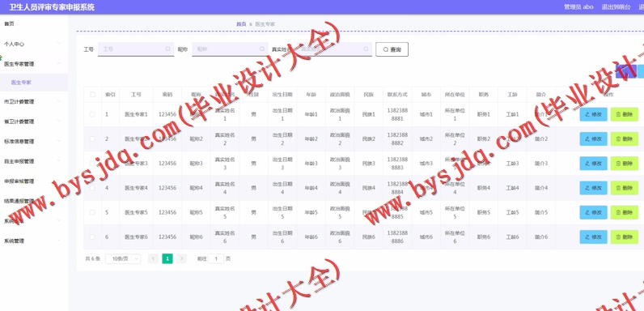Click 首页 in the breadcrumb

pos(241,24)
